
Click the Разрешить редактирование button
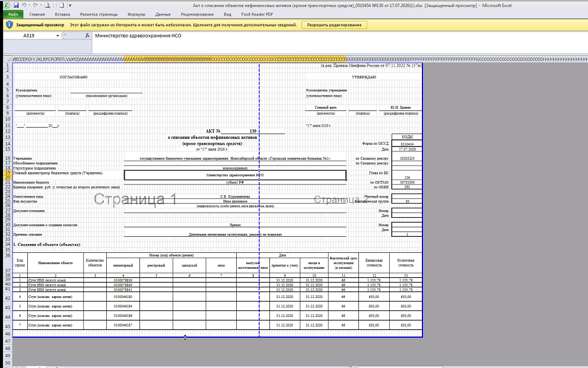(x=334, y=25)
